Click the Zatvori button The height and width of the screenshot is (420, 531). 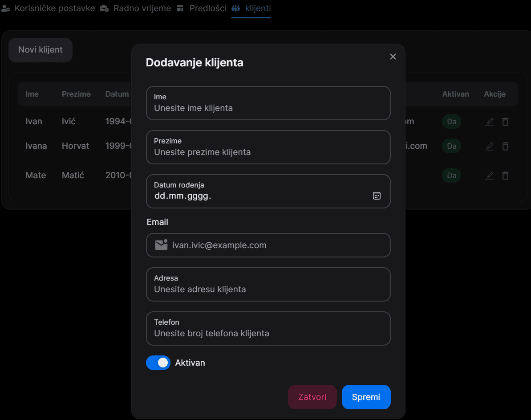(312, 397)
